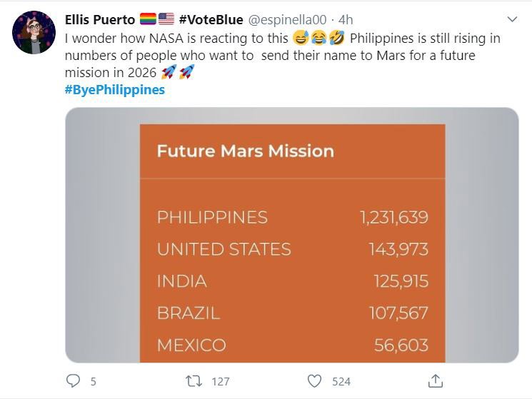This screenshot has height=399, width=532.
Task: Open the #ByePhilippines hashtag link
Action: (x=114, y=90)
